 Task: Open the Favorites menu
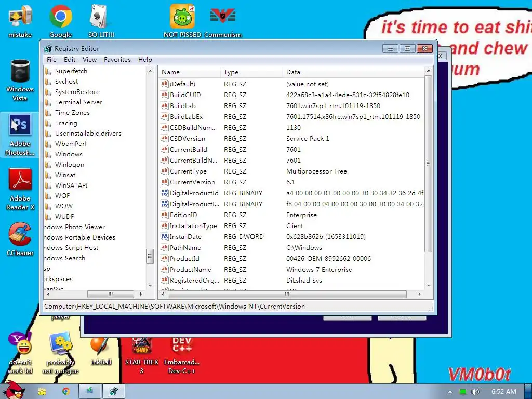(117, 59)
